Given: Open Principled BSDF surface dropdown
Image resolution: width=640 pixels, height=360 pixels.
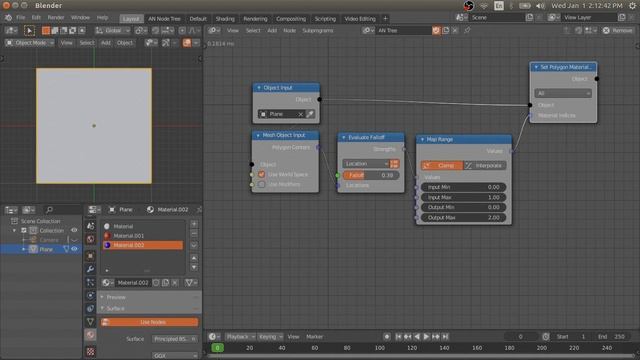Looking at the screenshot, I should click(175, 339).
